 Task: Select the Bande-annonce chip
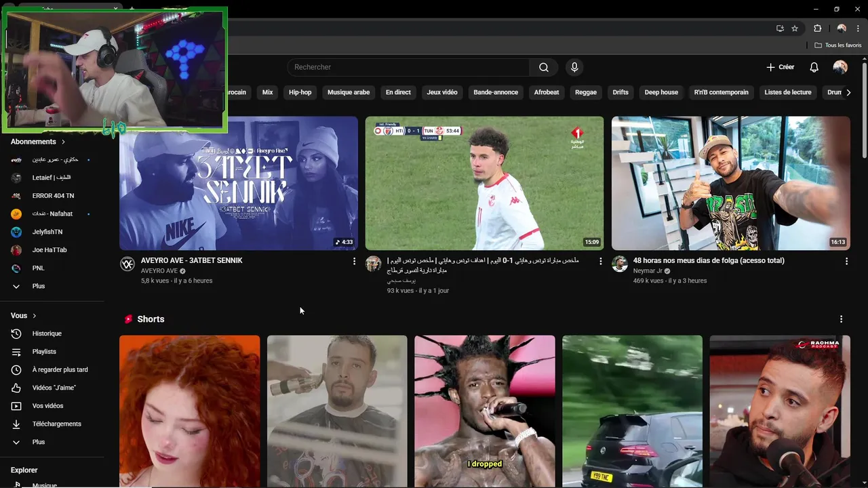(496, 92)
